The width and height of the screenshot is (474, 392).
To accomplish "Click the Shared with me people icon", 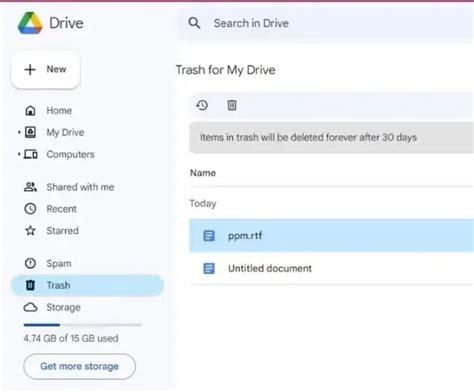I will point(30,187).
